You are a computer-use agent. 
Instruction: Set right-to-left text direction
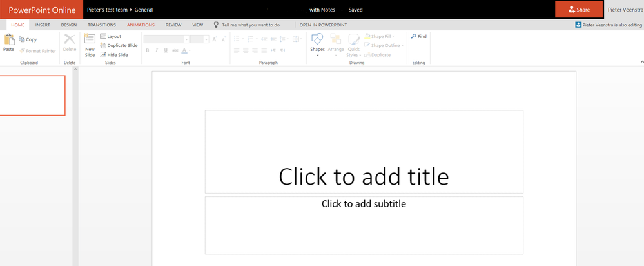pyautogui.click(x=282, y=50)
